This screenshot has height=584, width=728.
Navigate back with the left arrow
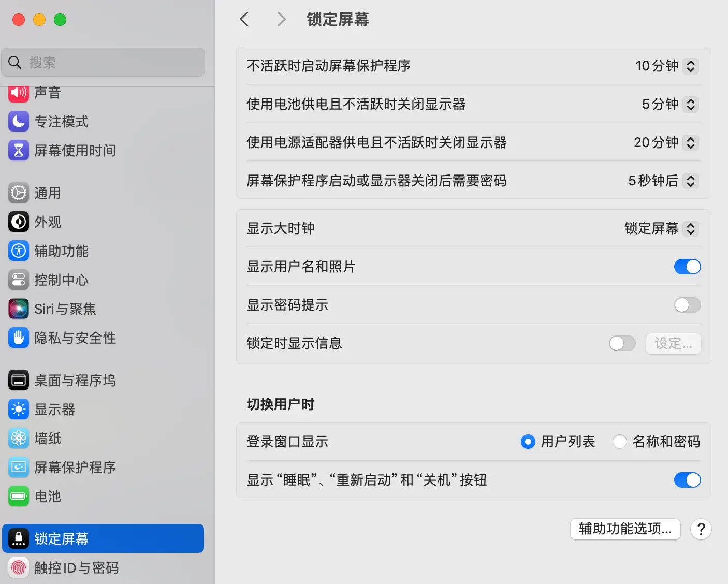[244, 19]
